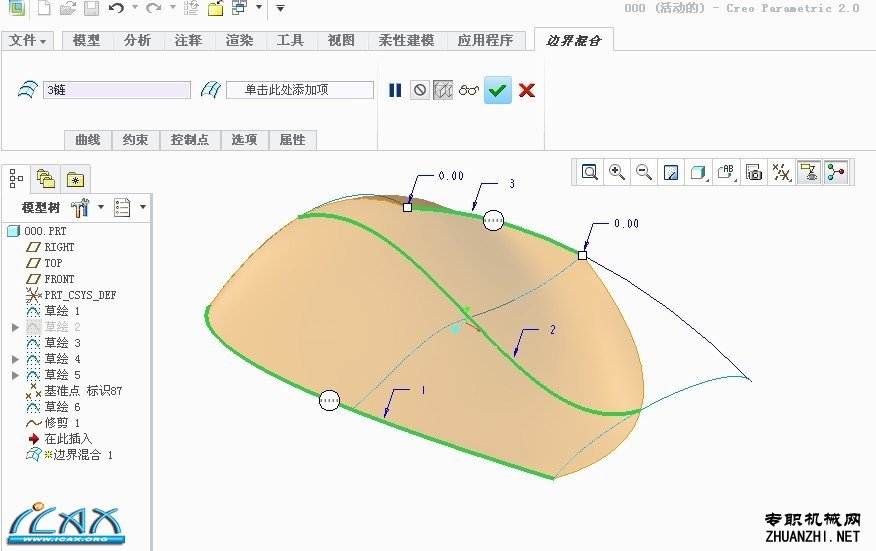Screen dimensions: 876x551
Task: Switch to the model tree navigator tab
Action: click(x=16, y=179)
